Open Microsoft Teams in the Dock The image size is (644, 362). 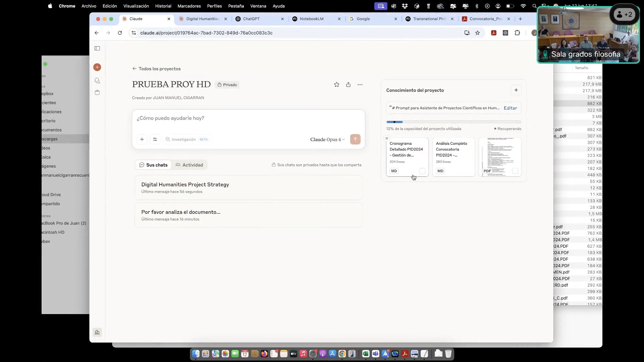[x=375, y=354]
